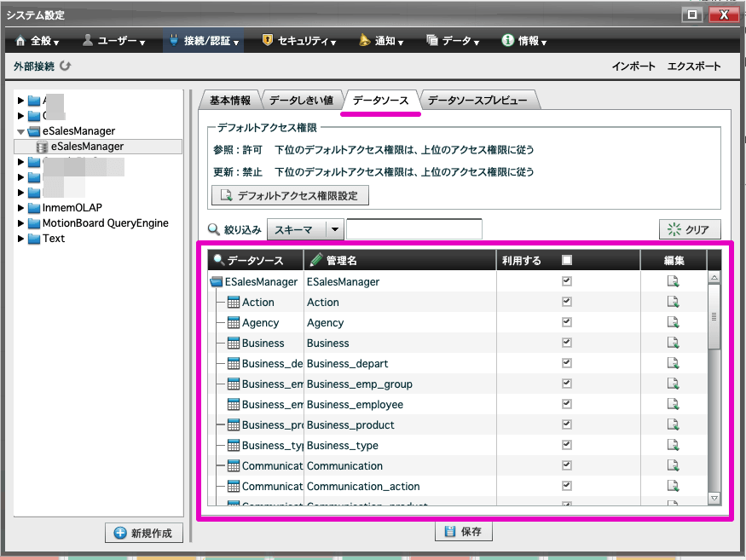Click the magnifier icon in the データソース column header
Image resolution: width=746 pixels, height=560 pixels.
pyautogui.click(x=218, y=260)
